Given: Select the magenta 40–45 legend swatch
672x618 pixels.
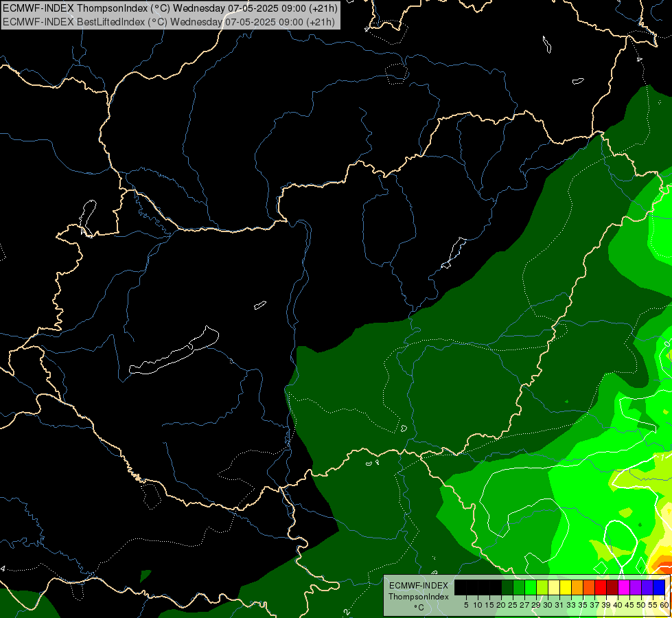Looking at the screenshot, I should [624, 587].
